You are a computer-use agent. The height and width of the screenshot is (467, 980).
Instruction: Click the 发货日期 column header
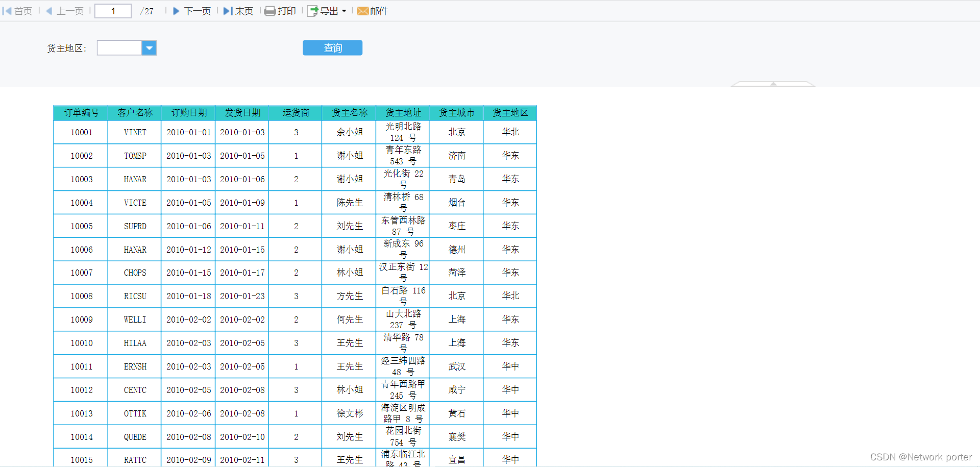[x=242, y=113]
